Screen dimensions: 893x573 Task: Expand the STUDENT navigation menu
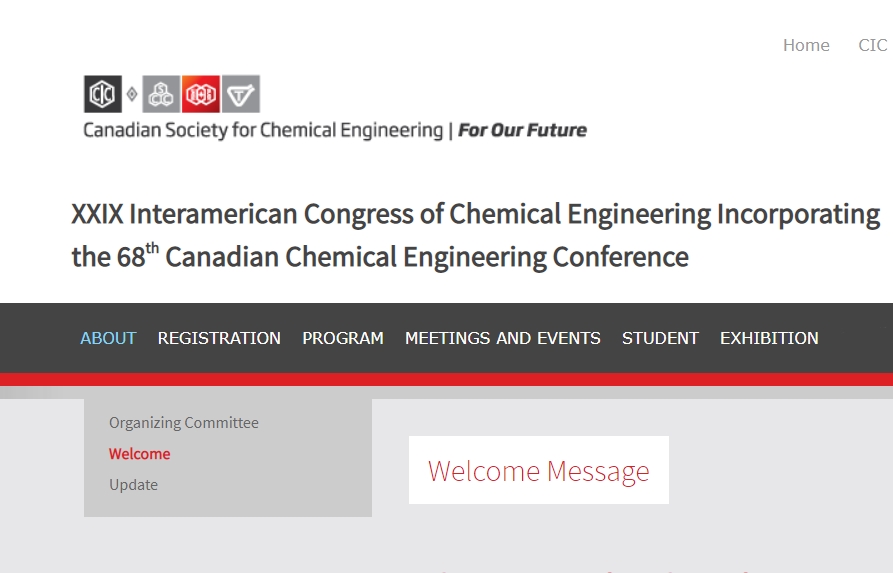click(x=660, y=338)
